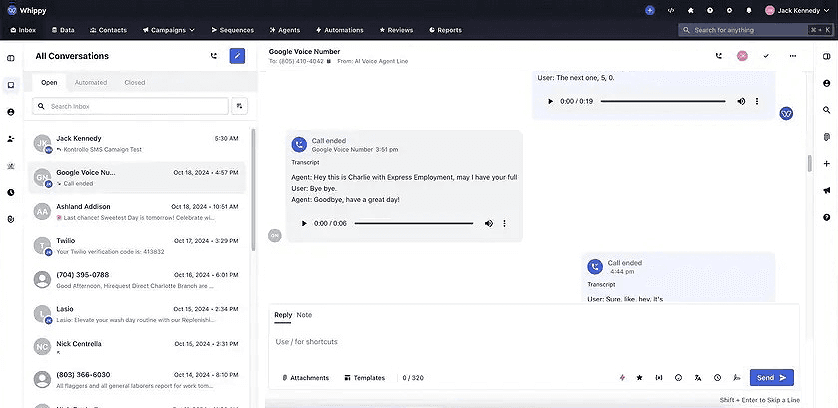Open Sequences in top navigation
838x408 pixels.
click(232, 30)
